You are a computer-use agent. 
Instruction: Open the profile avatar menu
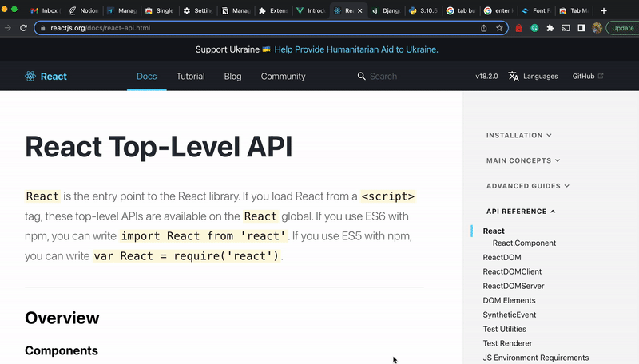[597, 28]
